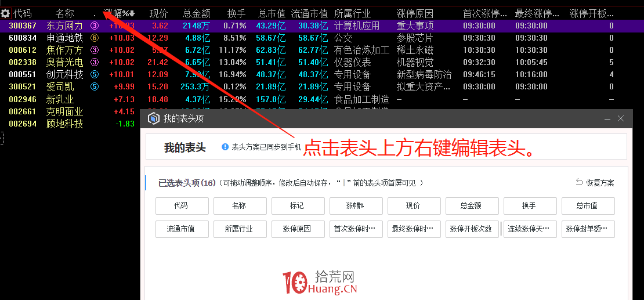Select the 标记 header item chip
Screen dimensions: 644x300
[298, 206]
